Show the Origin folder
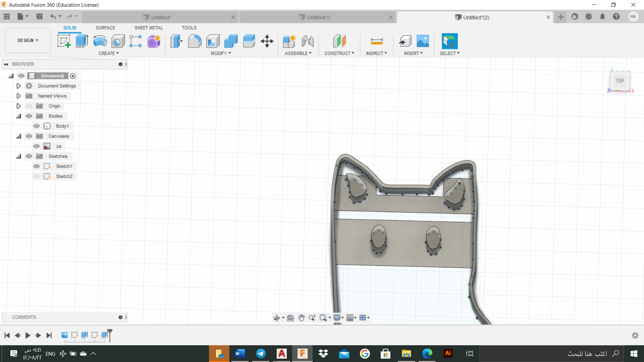 pos(29,106)
